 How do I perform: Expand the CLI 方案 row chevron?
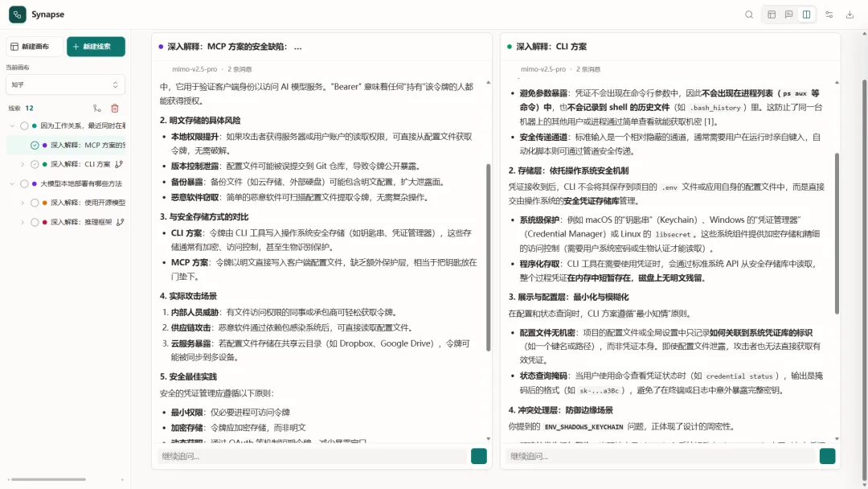pyautogui.click(x=23, y=165)
